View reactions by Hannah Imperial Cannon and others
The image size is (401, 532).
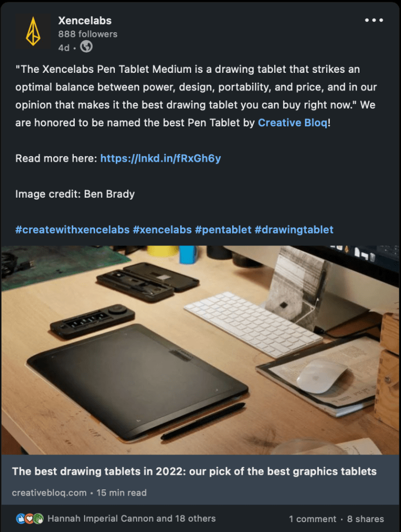click(x=131, y=518)
